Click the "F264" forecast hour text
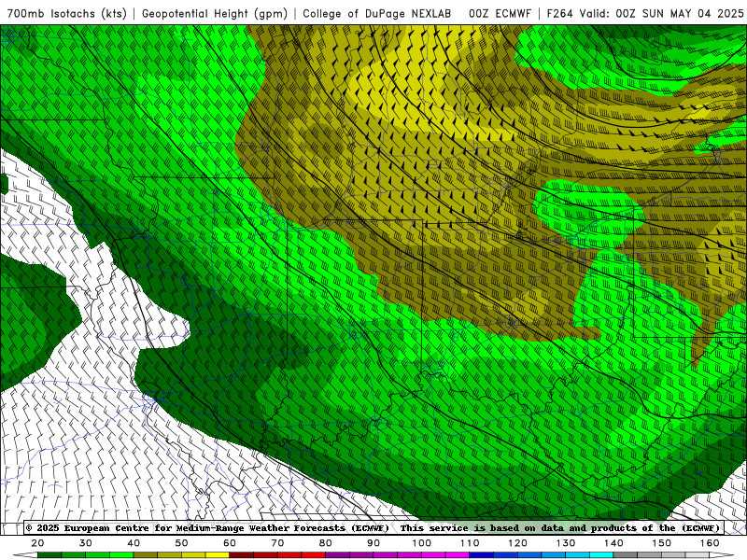The width and height of the screenshot is (747, 560). pyautogui.click(x=559, y=13)
